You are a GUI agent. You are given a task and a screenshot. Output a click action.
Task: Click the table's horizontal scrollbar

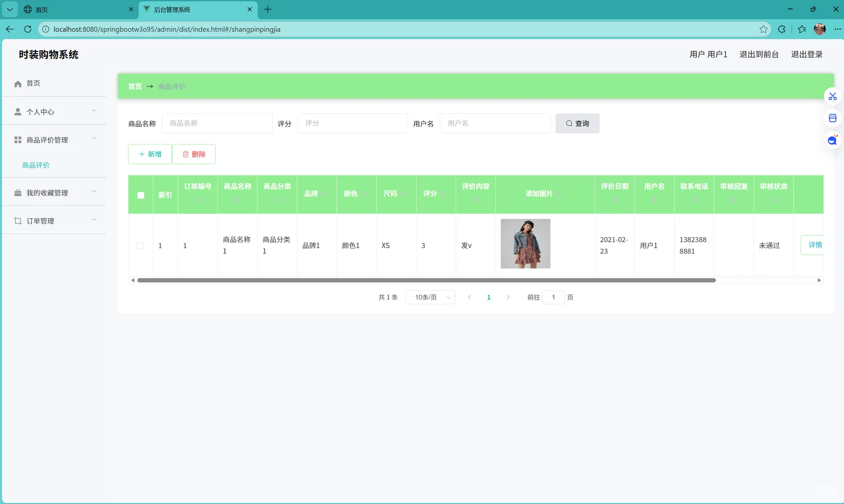point(426,280)
